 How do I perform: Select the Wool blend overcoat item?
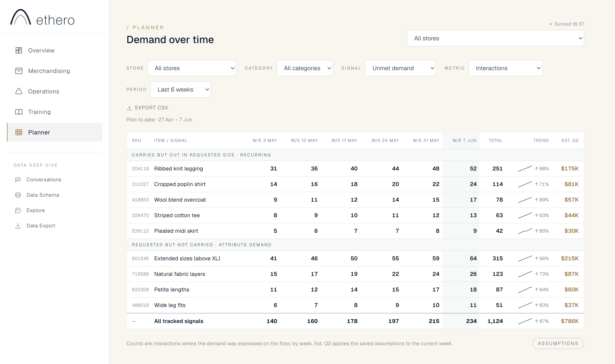[x=180, y=200]
